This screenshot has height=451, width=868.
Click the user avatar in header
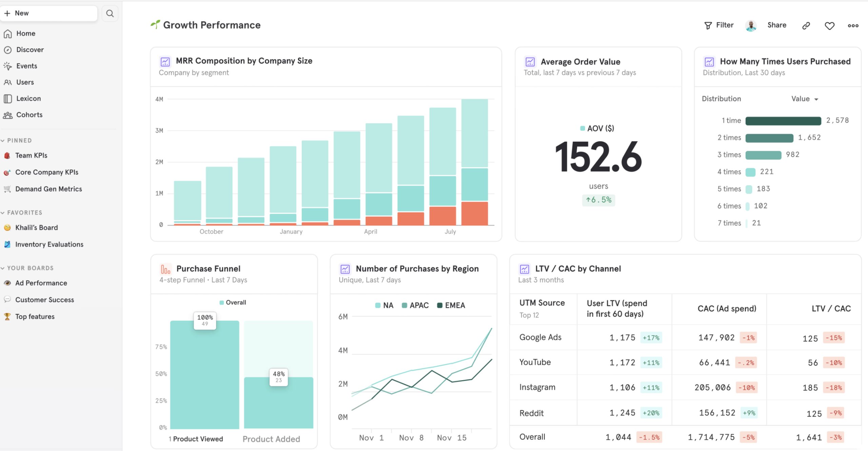[x=751, y=26]
